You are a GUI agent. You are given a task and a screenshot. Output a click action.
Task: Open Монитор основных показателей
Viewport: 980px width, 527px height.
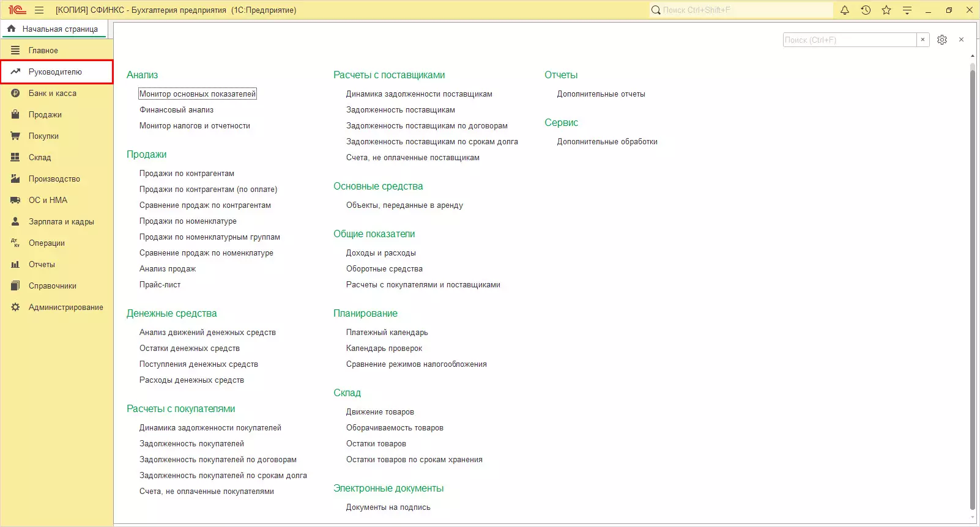(198, 94)
